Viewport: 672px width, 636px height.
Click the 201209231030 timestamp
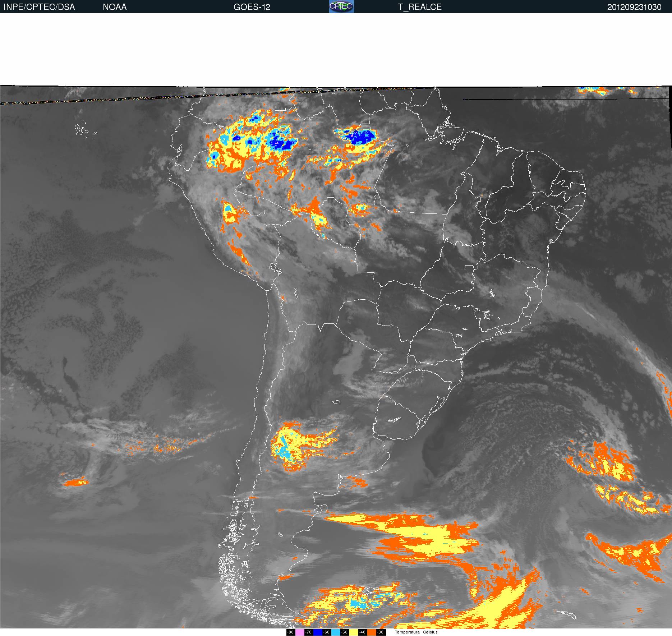click(x=634, y=7)
